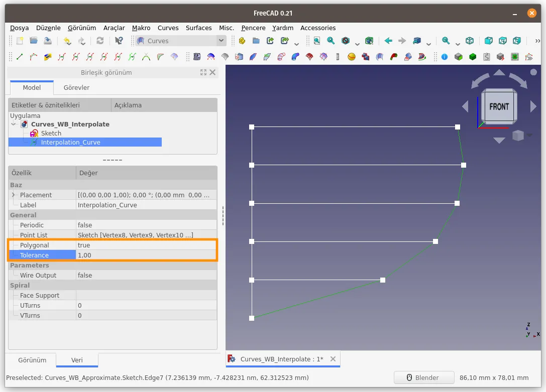This screenshot has width=546, height=392.
Task: Open the Accessories menu
Action: pyautogui.click(x=318, y=28)
